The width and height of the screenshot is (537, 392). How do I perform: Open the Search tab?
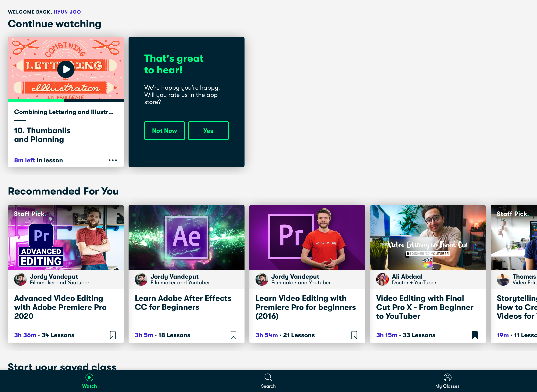pyautogui.click(x=268, y=380)
